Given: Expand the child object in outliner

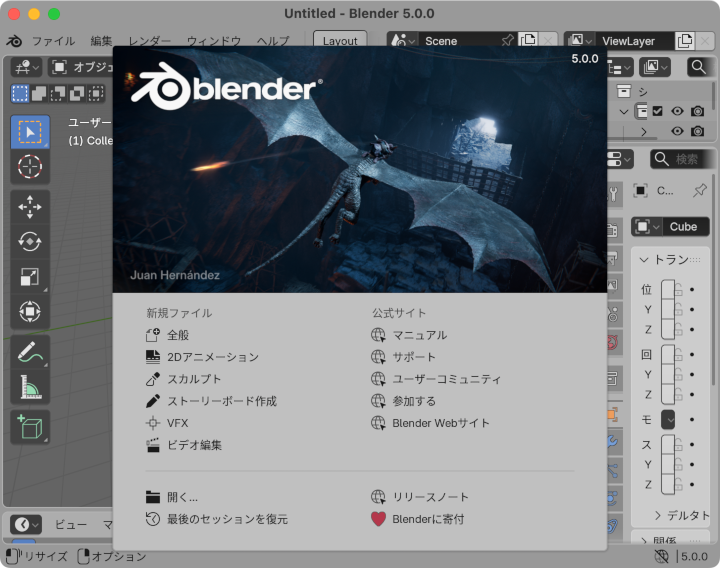Looking at the screenshot, I should [x=644, y=132].
